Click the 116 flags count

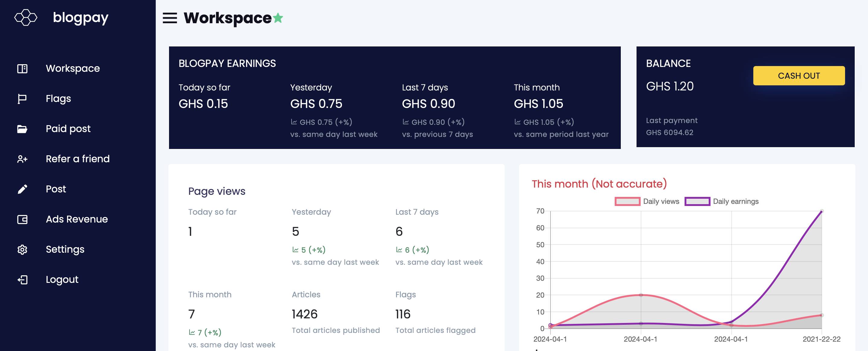tap(403, 314)
